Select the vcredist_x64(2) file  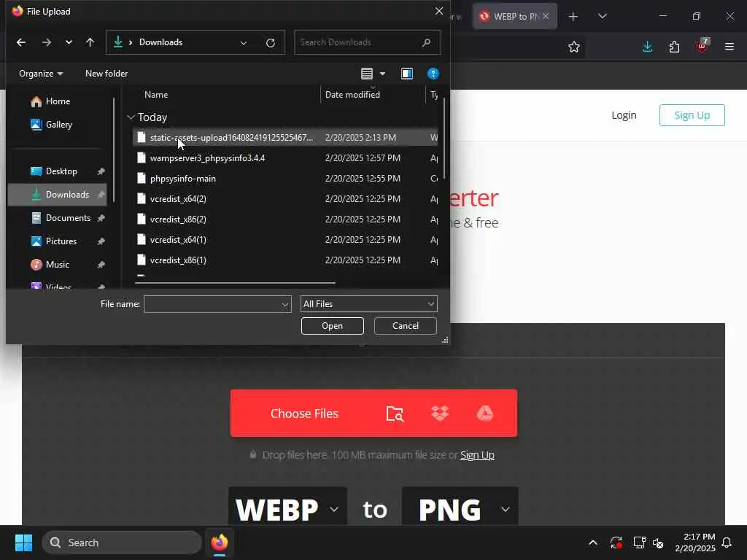click(285, 199)
